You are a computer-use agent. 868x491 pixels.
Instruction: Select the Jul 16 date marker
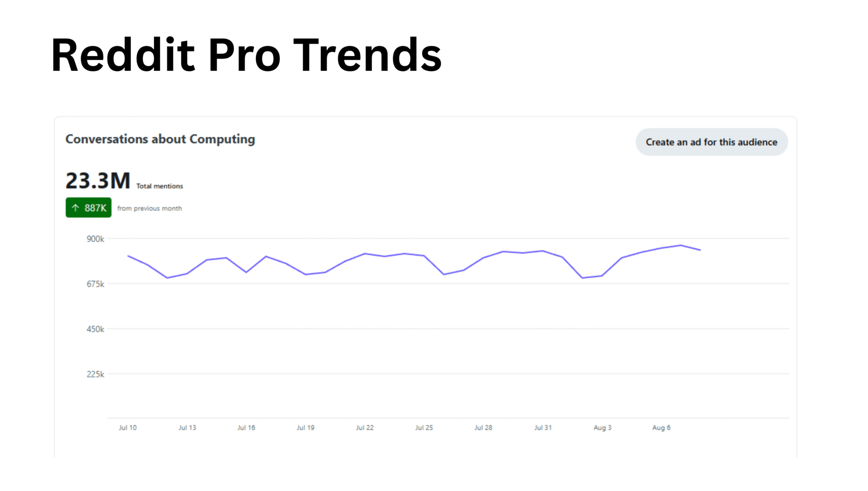click(x=246, y=427)
